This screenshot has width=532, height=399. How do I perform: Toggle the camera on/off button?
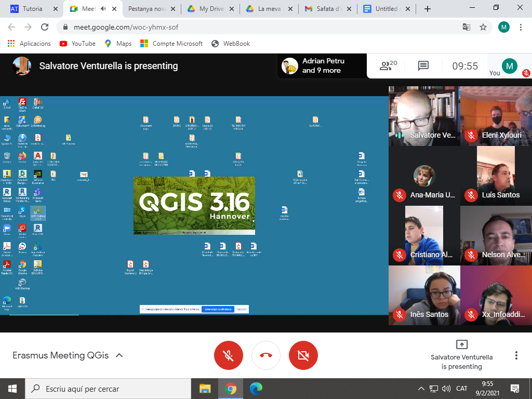pyautogui.click(x=303, y=355)
